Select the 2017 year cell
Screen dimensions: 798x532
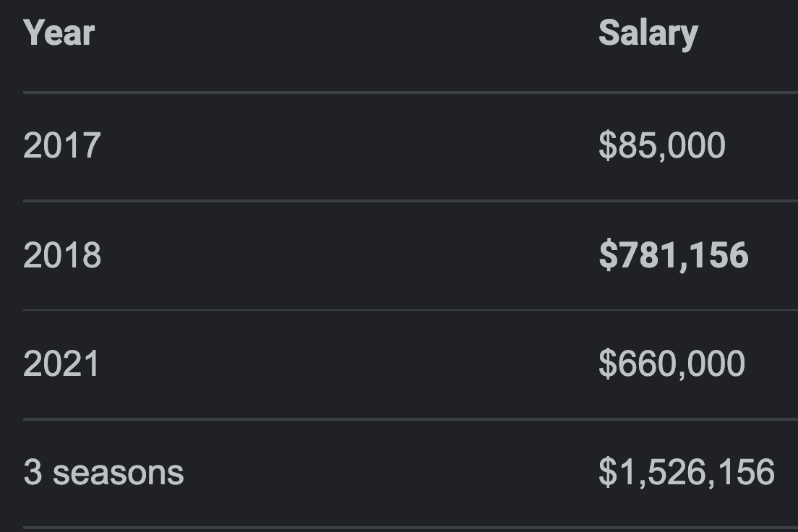pos(62,146)
